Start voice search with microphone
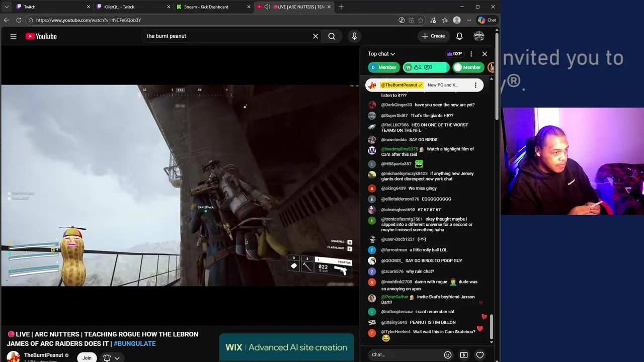The image size is (644, 362). click(354, 36)
